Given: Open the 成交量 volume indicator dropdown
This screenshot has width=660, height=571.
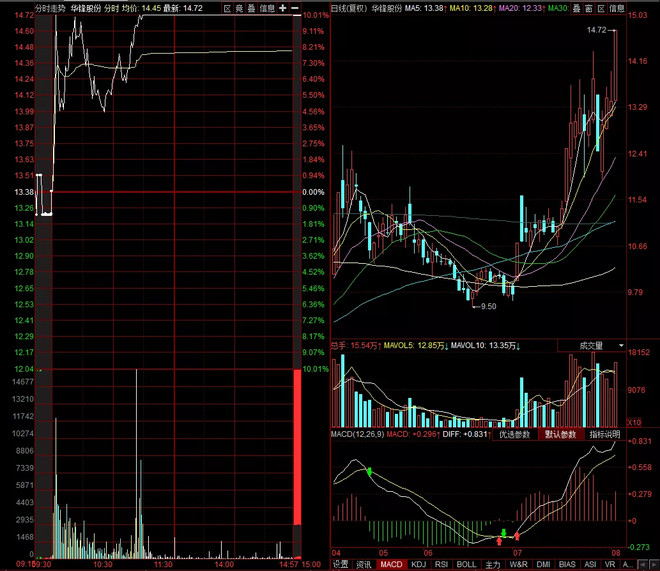Looking at the screenshot, I should (x=591, y=346).
